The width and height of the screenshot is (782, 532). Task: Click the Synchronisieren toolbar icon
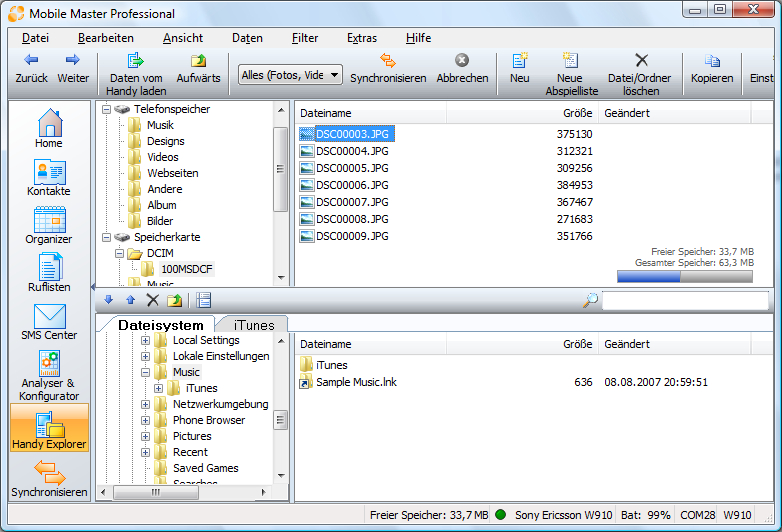point(388,61)
